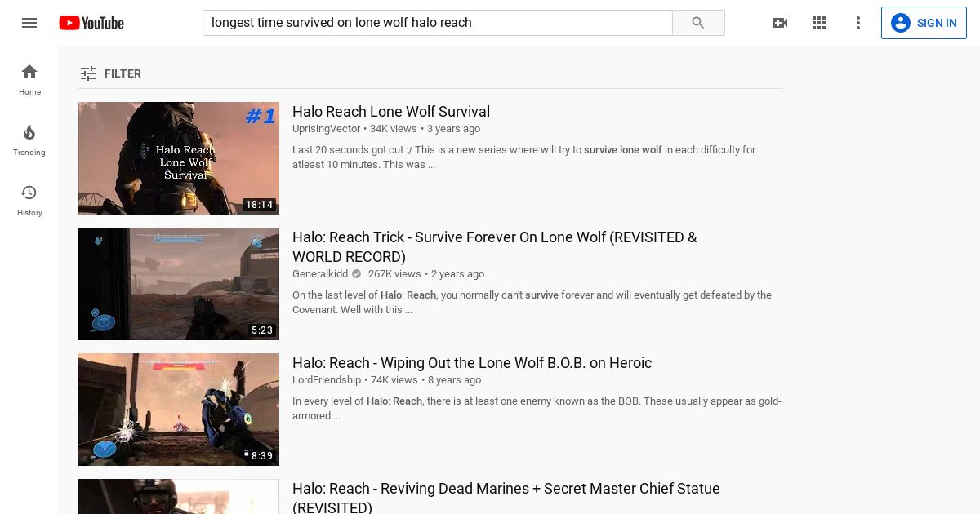Click title "Survive Forever On Lone Wolf"
The width and height of the screenshot is (980, 514).
(x=495, y=247)
